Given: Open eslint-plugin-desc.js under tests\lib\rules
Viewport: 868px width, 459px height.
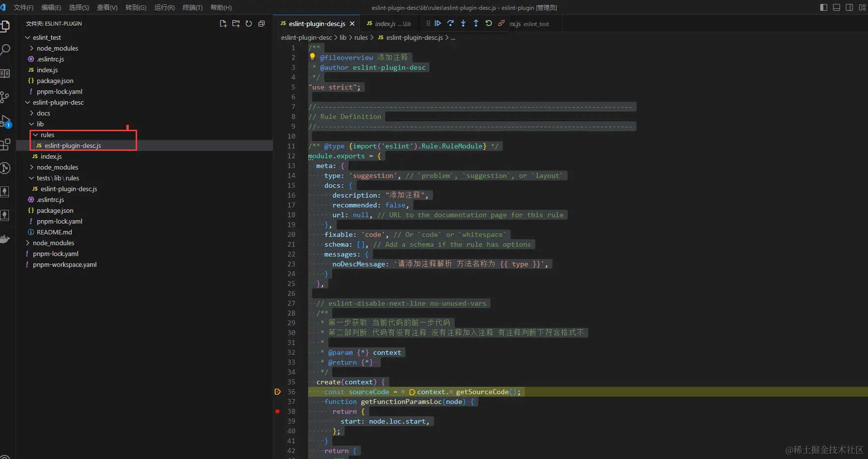Looking at the screenshot, I should point(69,189).
